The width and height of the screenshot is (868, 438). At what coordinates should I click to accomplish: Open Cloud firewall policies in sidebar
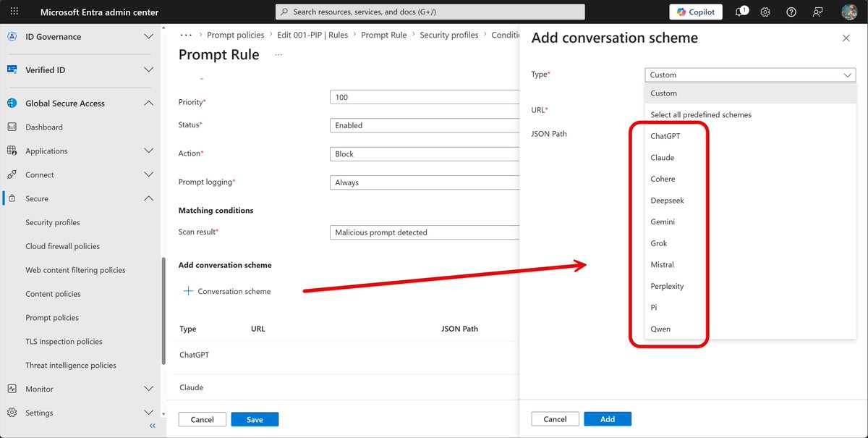63,246
